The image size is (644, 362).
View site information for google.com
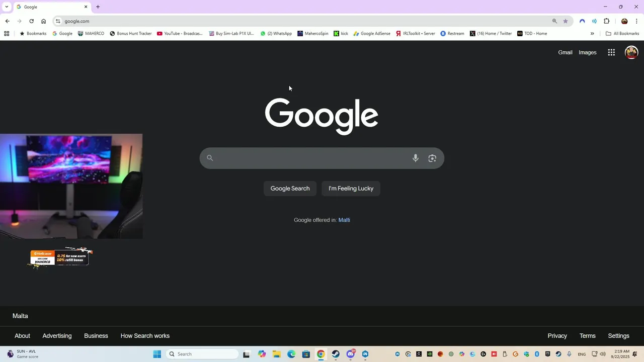(58, 21)
